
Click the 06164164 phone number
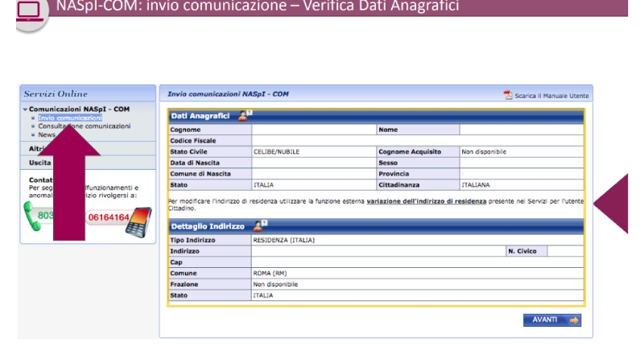click(109, 217)
